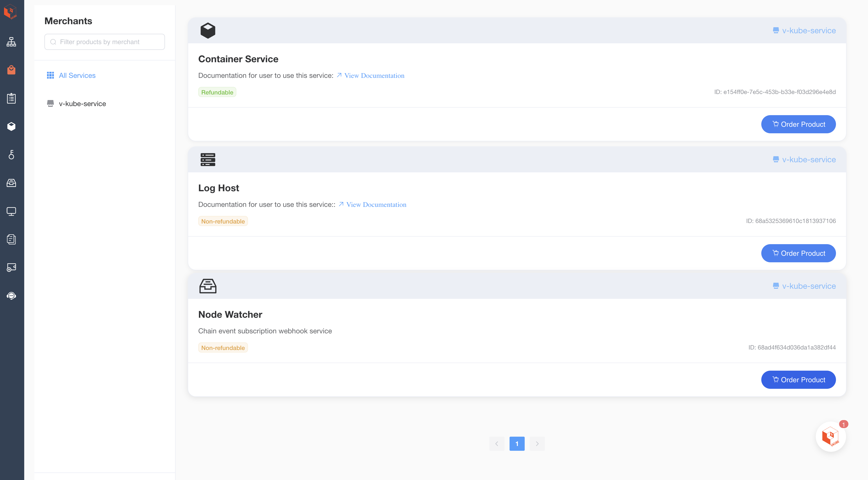
Task: Open the network hierarchy sidebar icon
Action: pyautogui.click(x=11, y=42)
